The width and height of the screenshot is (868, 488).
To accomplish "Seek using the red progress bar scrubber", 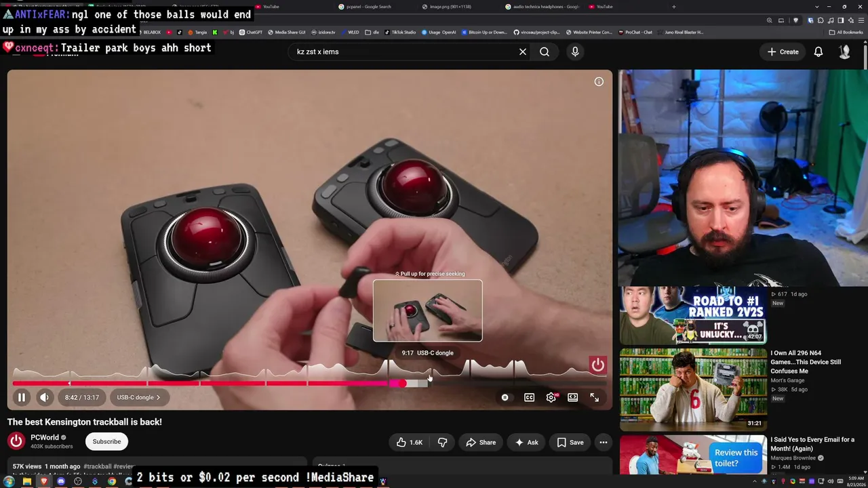I will [402, 384].
